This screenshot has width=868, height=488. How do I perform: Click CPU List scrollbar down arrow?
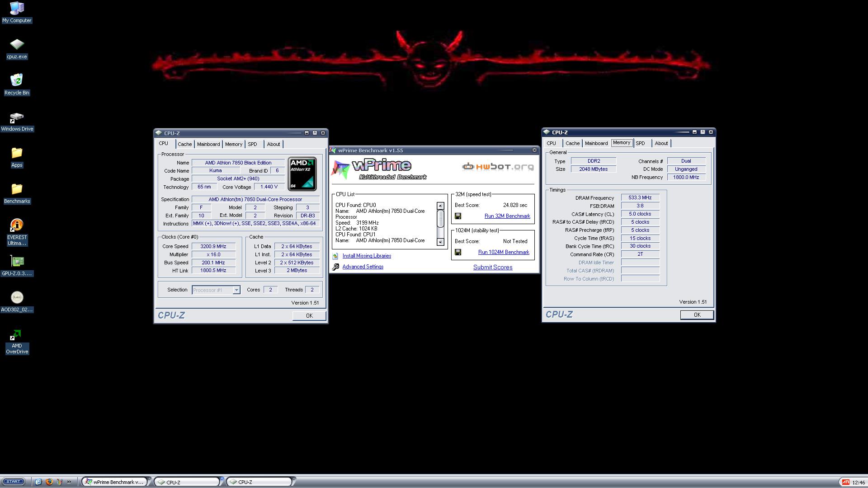click(x=440, y=242)
